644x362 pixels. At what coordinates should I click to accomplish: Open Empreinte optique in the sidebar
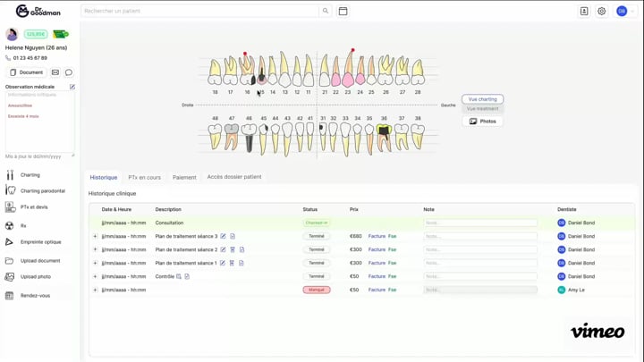pos(40,242)
